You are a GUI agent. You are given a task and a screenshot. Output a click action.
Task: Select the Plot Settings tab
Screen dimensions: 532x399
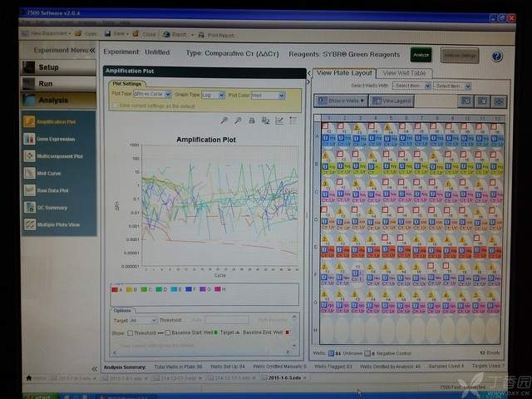click(x=127, y=83)
